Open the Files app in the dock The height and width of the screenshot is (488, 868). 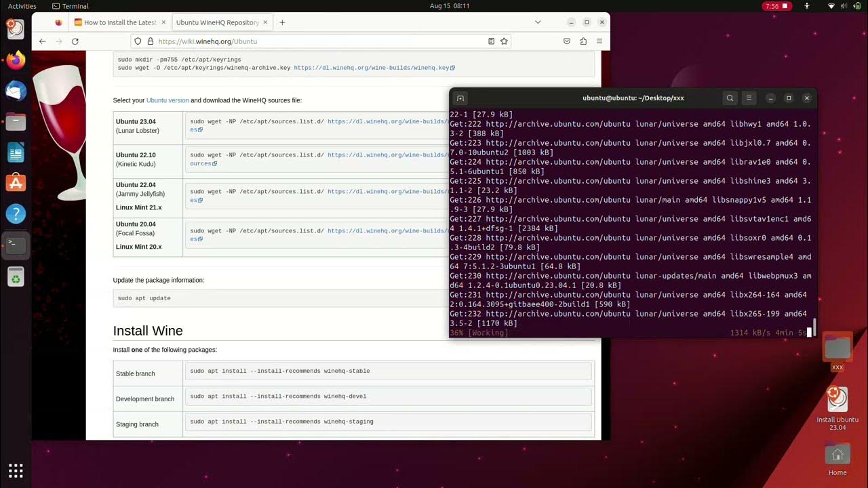click(16, 122)
